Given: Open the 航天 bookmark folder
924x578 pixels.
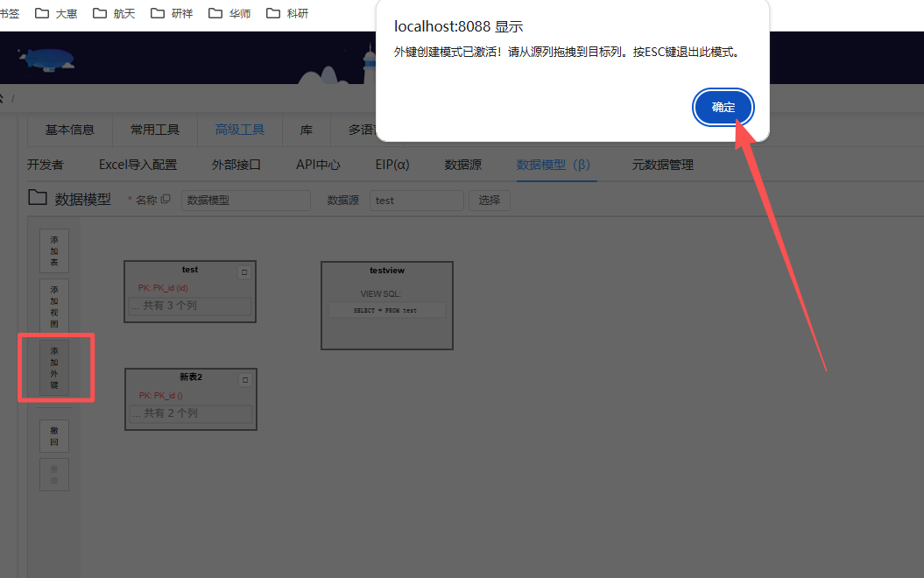Looking at the screenshot, I should point(115,13).
